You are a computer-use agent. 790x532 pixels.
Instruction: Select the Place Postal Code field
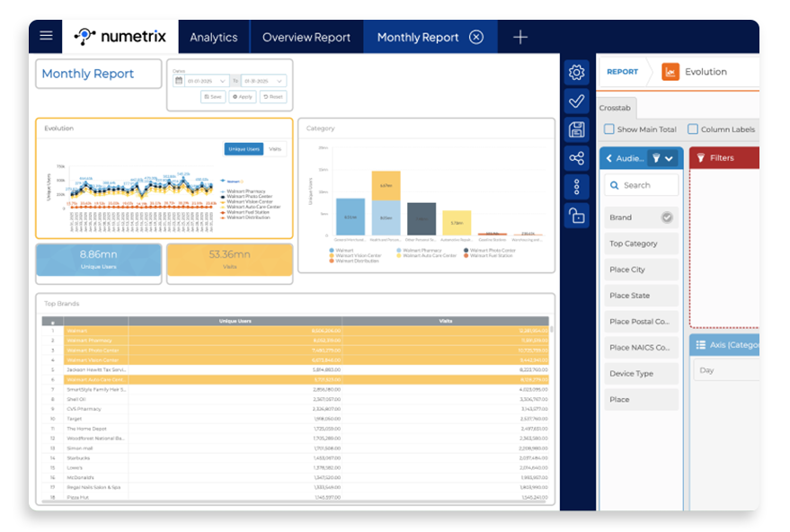[641, 322]
